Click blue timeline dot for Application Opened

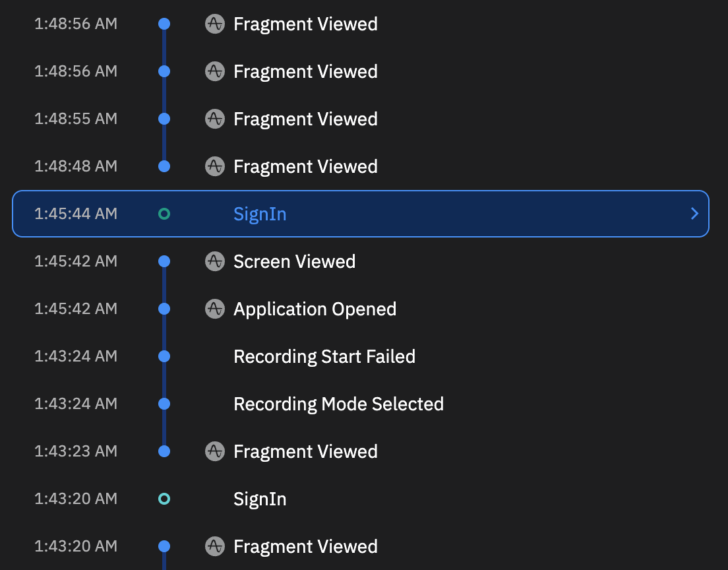pyautogui.click(x=164, y=309)
